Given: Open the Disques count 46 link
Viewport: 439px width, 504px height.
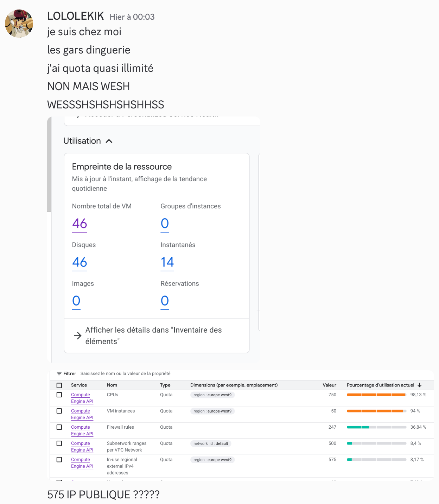Looking at the screenshot, I should [x=79, y=262].
